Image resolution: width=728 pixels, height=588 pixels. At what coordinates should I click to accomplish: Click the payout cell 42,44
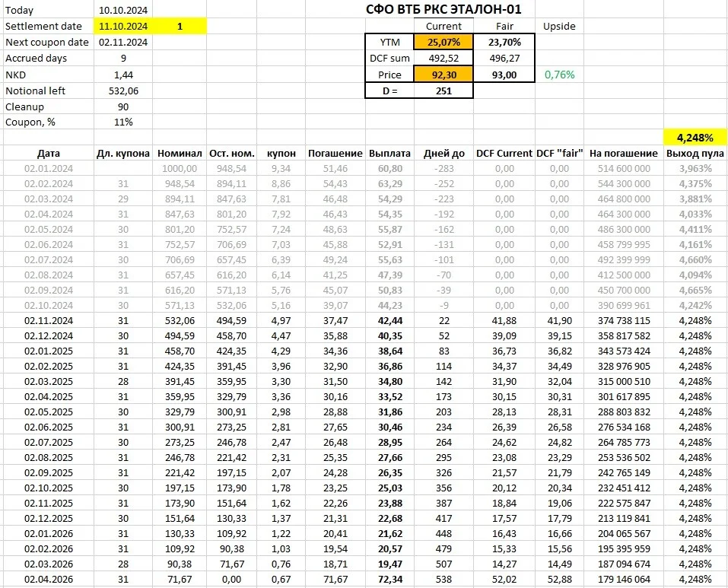[390, 321]
